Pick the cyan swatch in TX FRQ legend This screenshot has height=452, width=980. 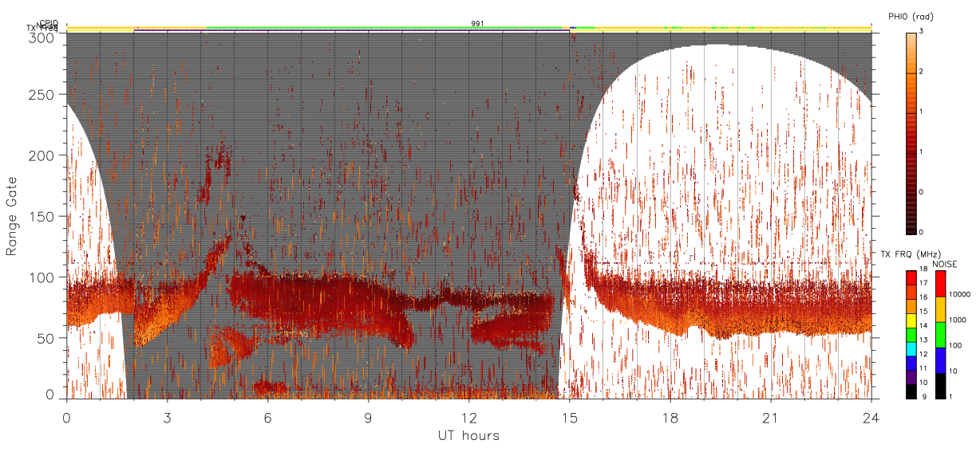pyautogui.click(x=910, y=348)
